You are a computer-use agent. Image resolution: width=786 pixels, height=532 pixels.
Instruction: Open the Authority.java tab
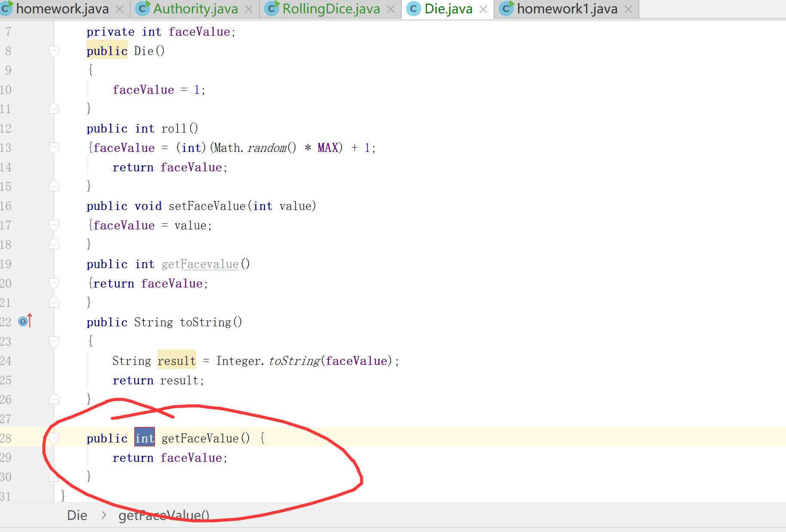[195, 9]
